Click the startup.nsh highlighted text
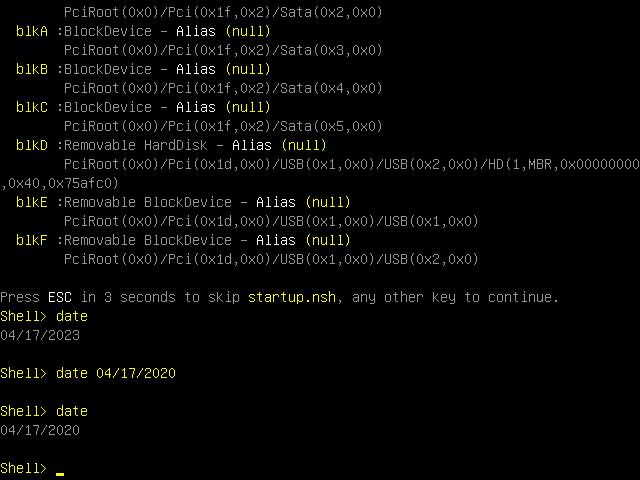The height and width of the screenshot is (480, 640). [292, 298]
